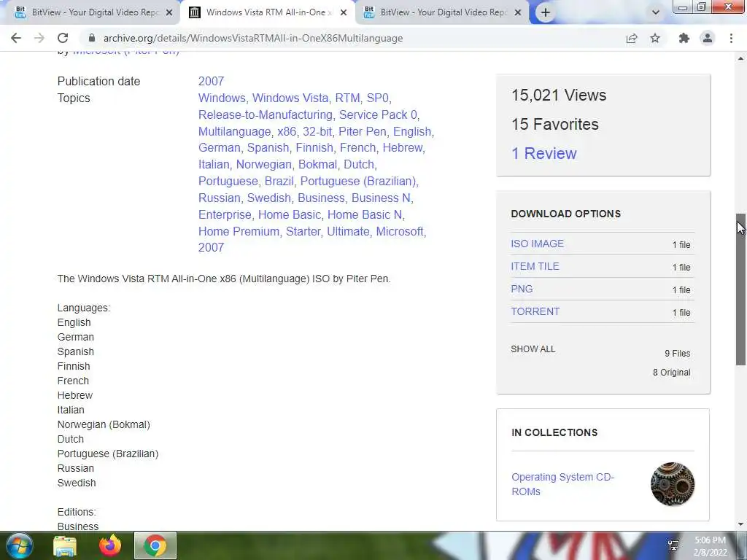Open the Windows Start orb
Screen dimensions: 747x560
pyautogui.click(x=19, y=545)
